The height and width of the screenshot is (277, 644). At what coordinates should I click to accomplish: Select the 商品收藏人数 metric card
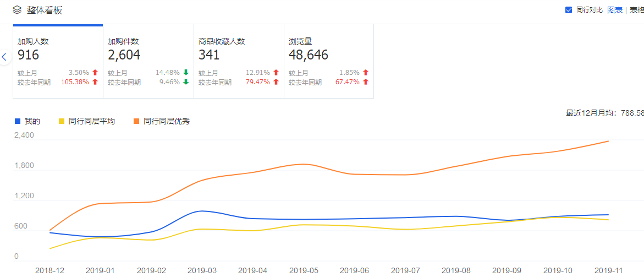[239, 61]
